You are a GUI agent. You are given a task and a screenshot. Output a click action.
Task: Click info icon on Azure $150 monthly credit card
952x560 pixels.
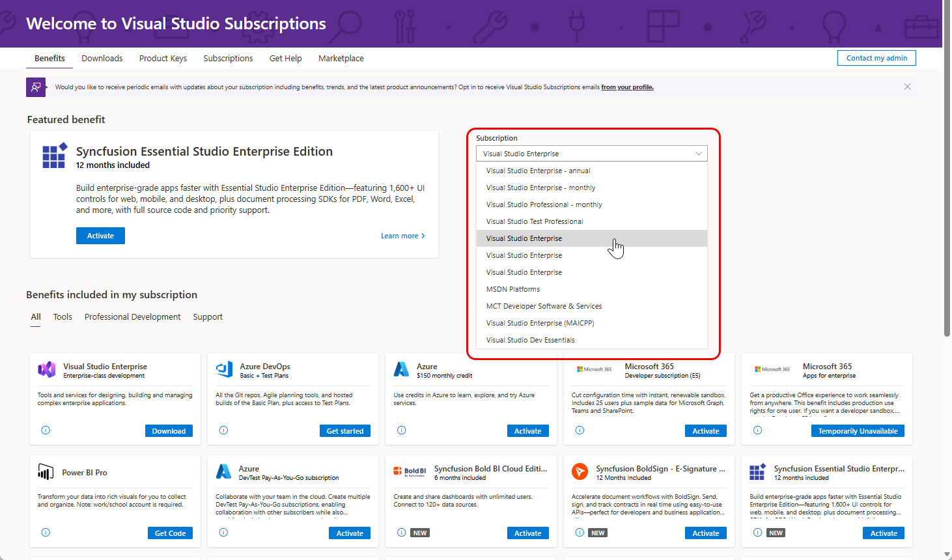(402, 430)
